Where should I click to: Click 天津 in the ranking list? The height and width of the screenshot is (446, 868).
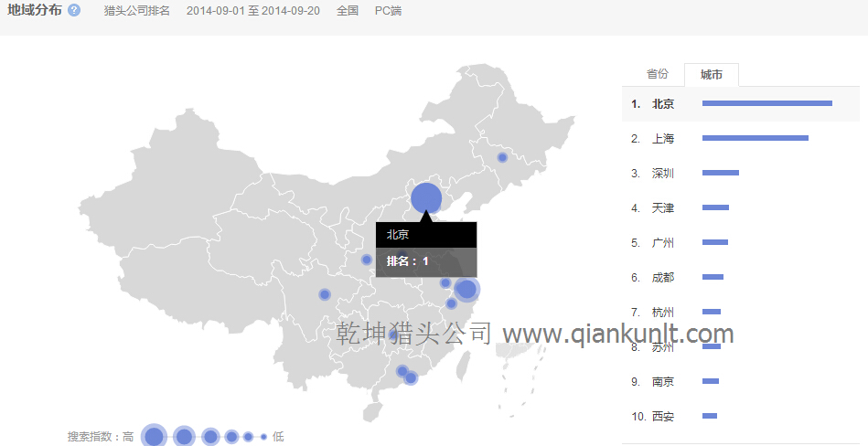(662, 208)
